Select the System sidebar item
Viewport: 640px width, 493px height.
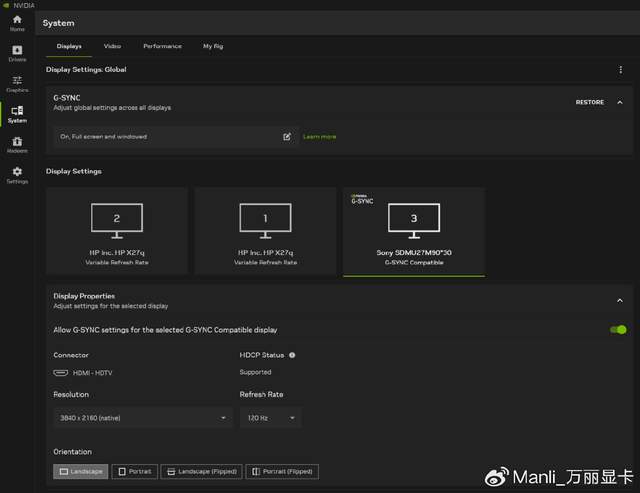(x=17, y=115)
